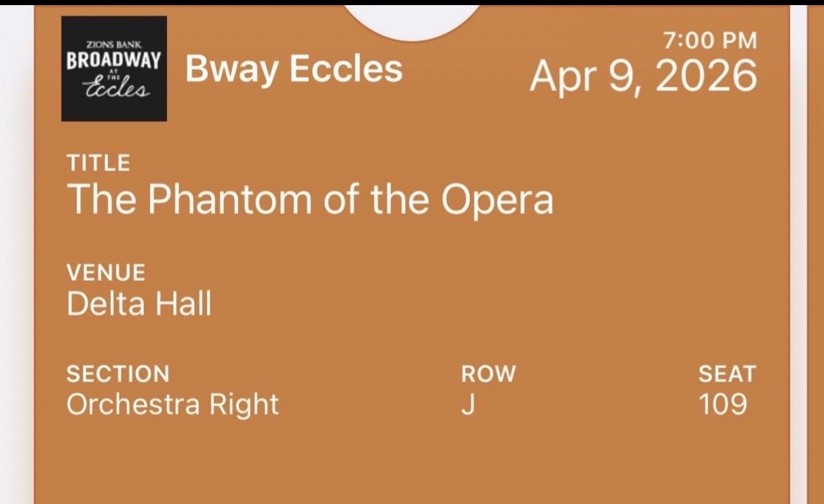The width and height of the screenshot is (824, 504).
Task: Click the VENUE field label
Action: 106,273
